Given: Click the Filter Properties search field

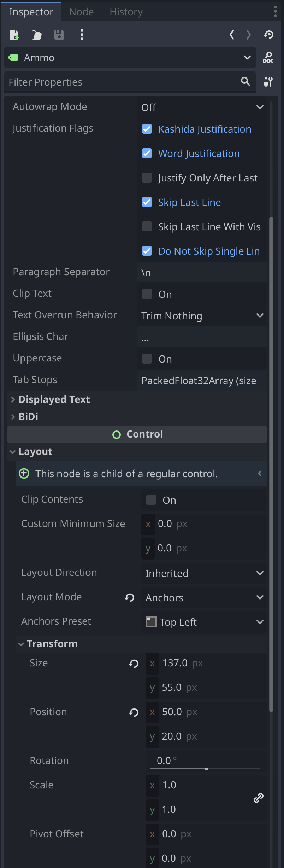Looking at the screenshot, I should tap(122, 82).
